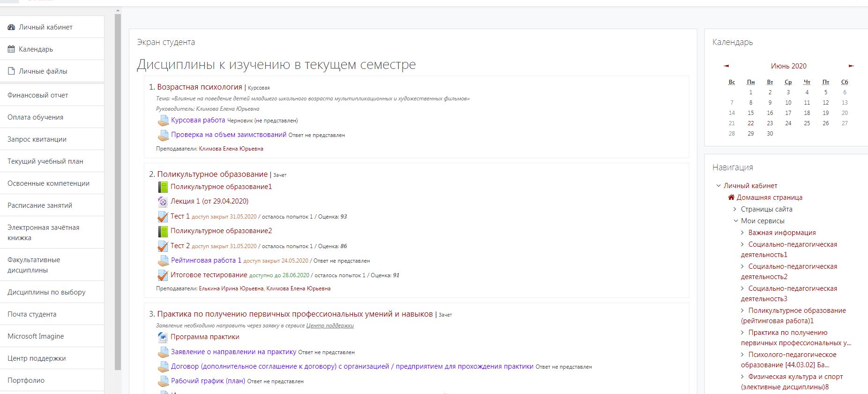Image resolution: width=868 pixels, height=394 pixels.
Task: Open Лекция 1 (от 29.04.2020)
Action: tap(210, 201)
